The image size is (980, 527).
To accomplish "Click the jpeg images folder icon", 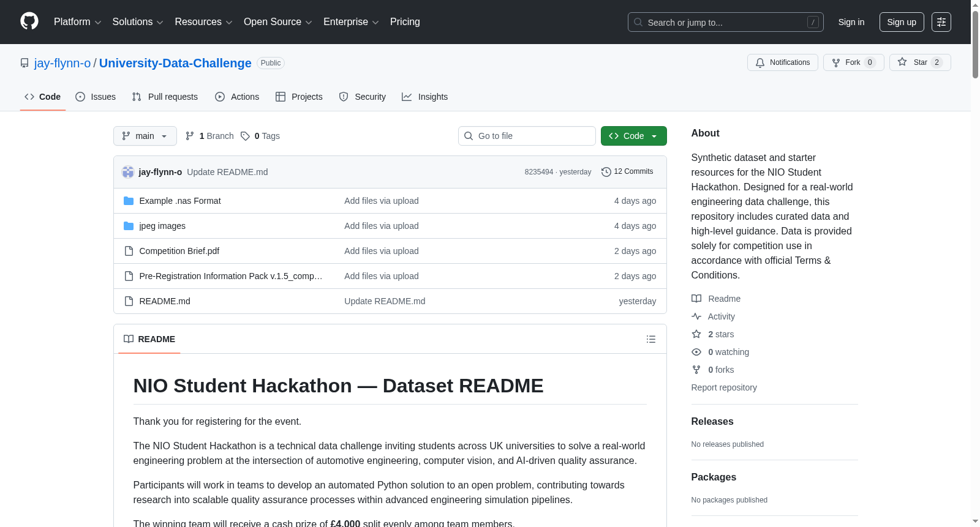I will [x=129, y=226].
